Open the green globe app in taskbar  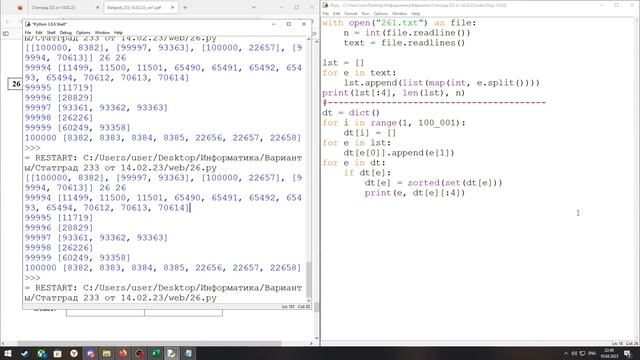click(42, 353)
